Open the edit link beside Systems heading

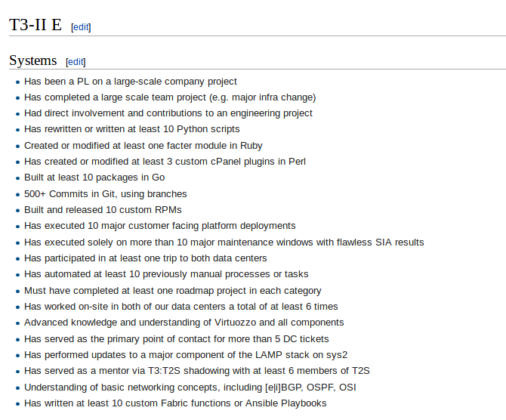(76, 62)
